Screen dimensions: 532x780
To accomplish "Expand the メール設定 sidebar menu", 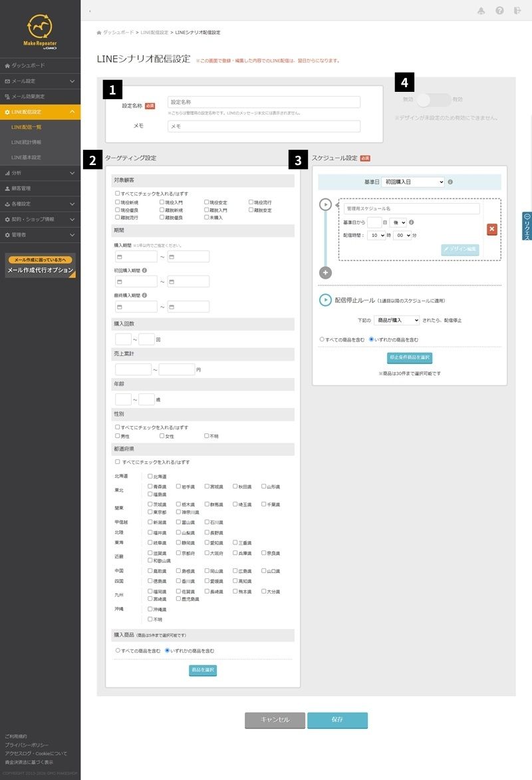I will pyautogui.click(x=41, y=81).
